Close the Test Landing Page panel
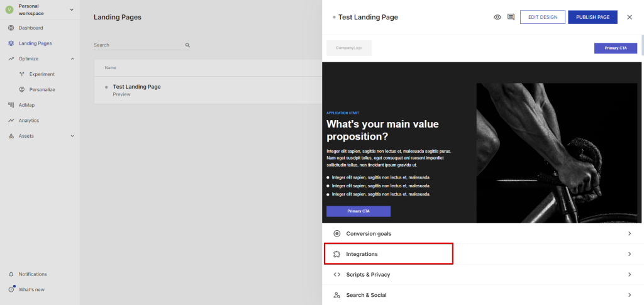Screen dimensions: 644x305 pyautogui.click(x=630, y=17)
